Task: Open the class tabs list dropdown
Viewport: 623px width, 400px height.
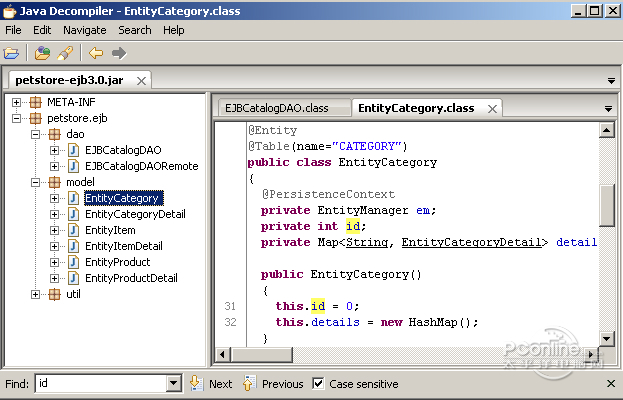Action: (608, 109)
